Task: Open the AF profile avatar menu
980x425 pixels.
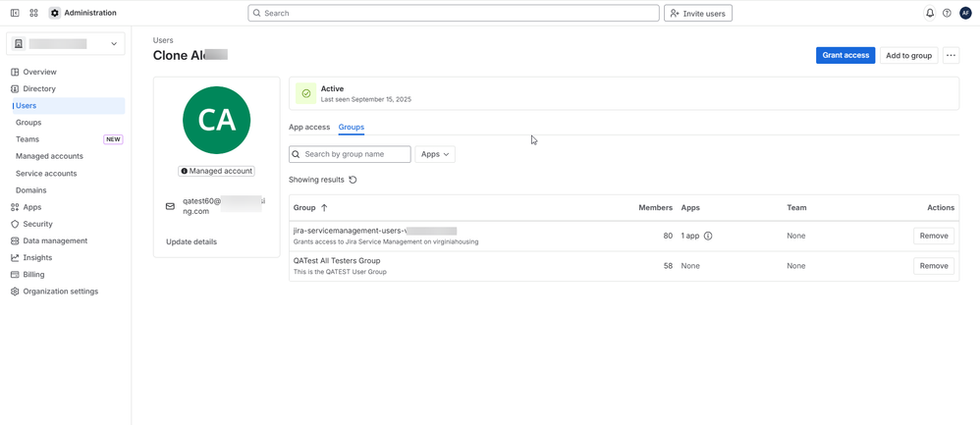Action: 965,13
